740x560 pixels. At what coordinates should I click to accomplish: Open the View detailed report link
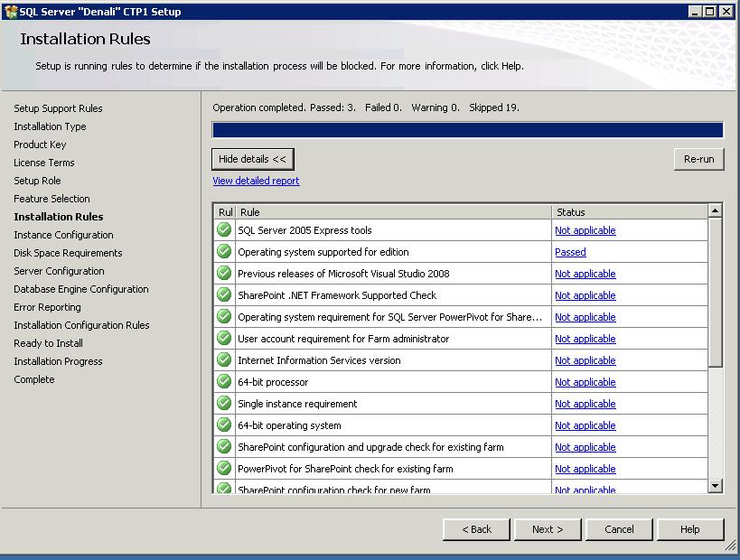pyautogui.click(x=256, y=181)
